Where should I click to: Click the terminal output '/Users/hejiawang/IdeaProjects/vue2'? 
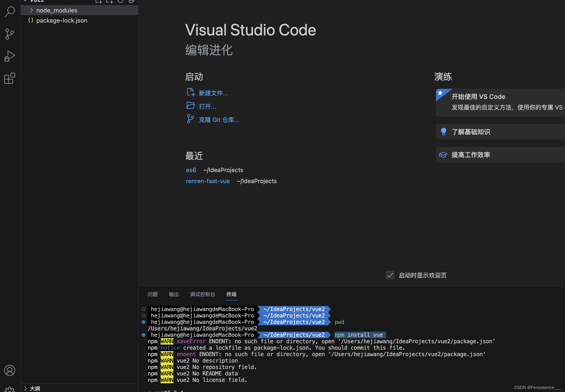[x=202, y=328]
